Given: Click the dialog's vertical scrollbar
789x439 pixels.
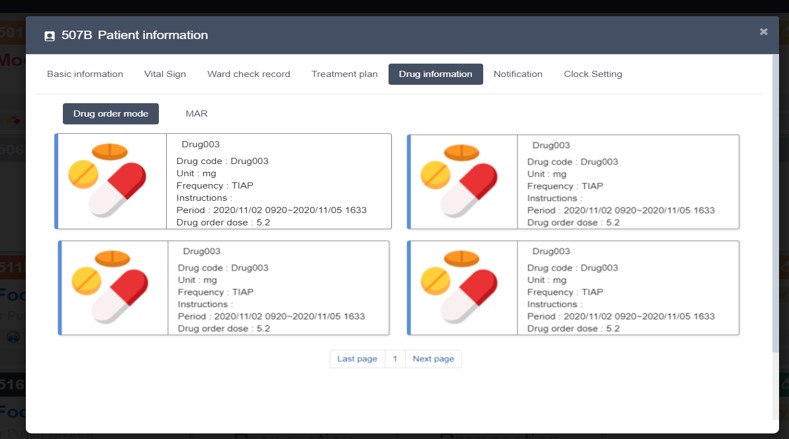Looking at the screenshot, I should point(775,200).
